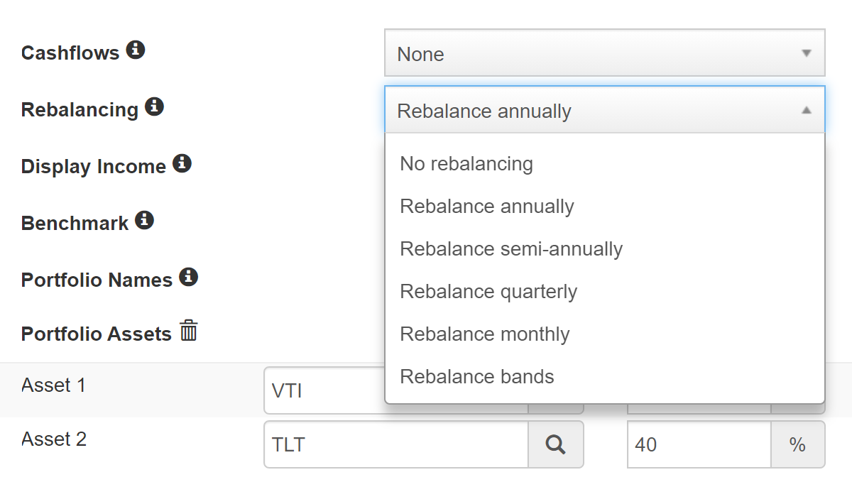Click the Portfolio Names info icon
The width and height of the screenshot is (852, 504).
coord(188,277)
